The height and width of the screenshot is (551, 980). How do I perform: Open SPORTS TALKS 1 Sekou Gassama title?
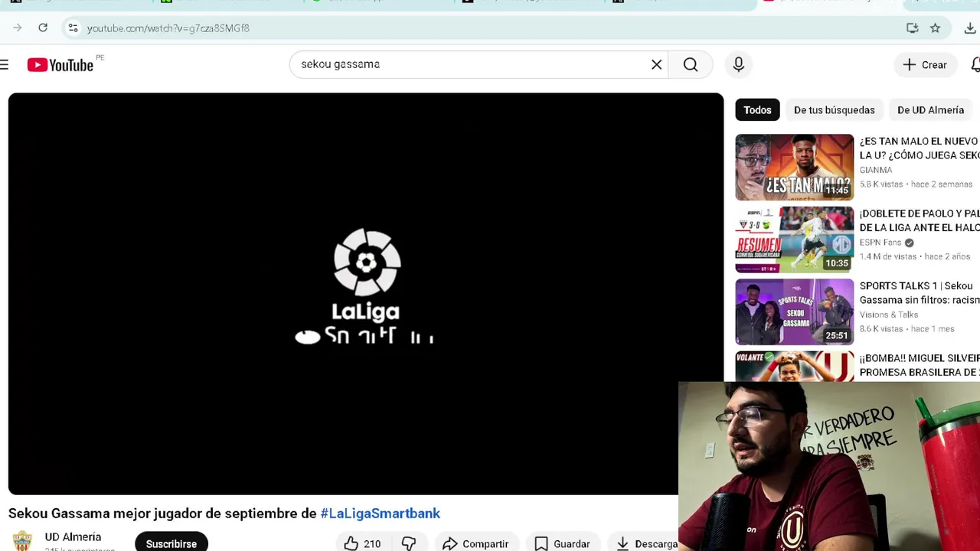point(919,293)
